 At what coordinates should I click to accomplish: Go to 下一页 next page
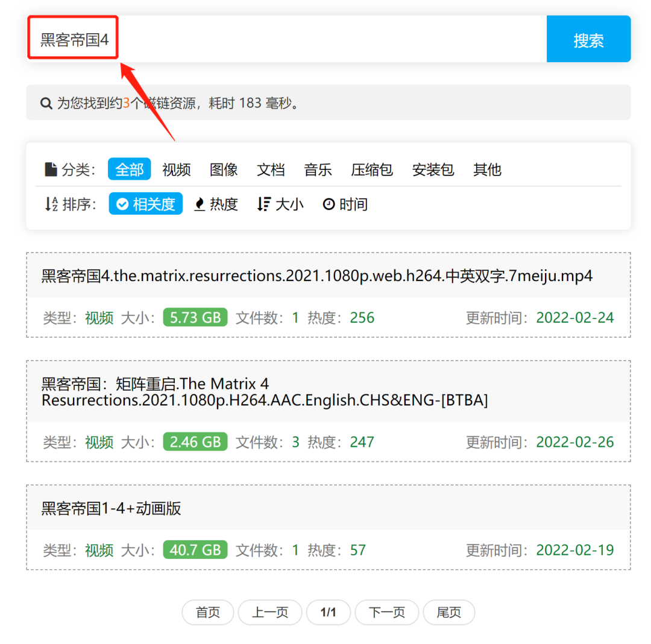click(387, 612)
